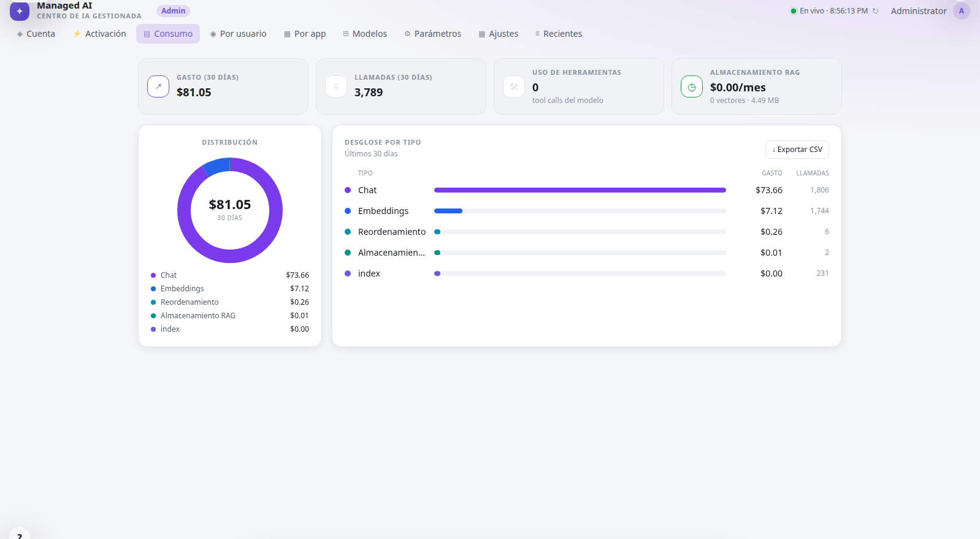
Task: Click the Managed AI sparkle logo icon
Action: (x=20, y=11)
